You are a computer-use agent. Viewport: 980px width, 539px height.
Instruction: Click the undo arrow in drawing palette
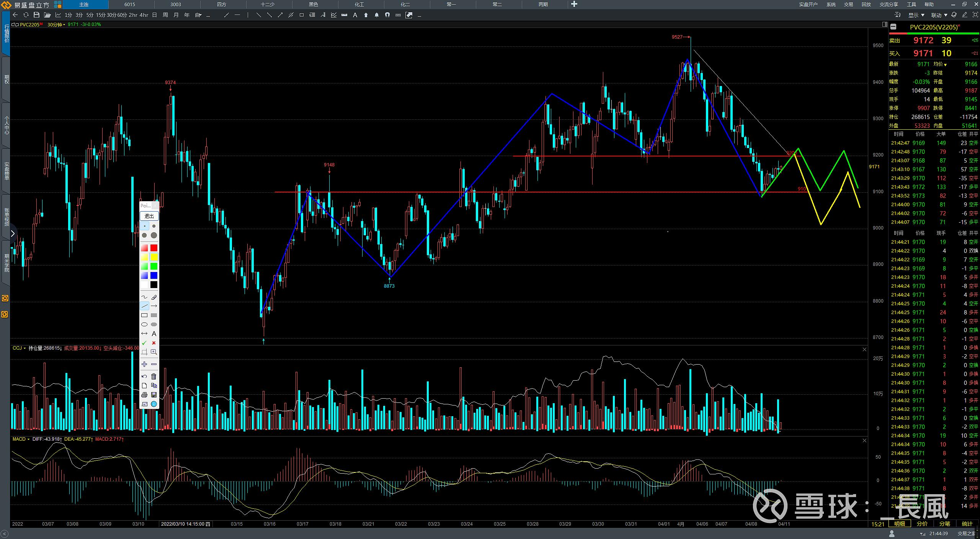pos(144,377)
